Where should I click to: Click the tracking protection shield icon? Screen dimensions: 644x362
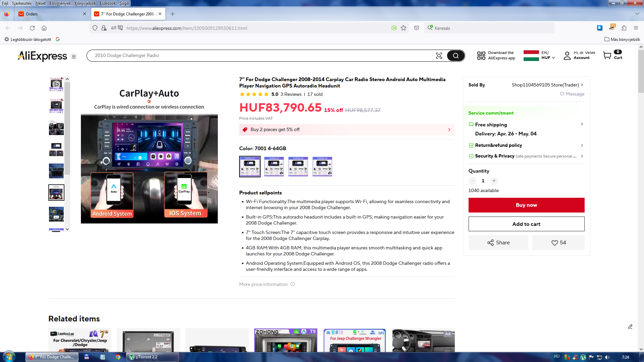point(95,28)
